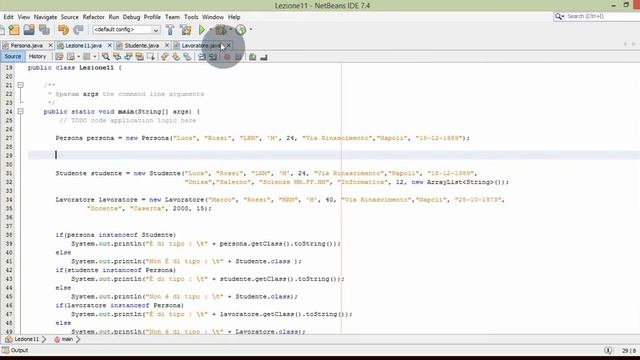This screenshot has height=360, width=640.
Task: Profile the project from toolbar
Action: click(241, 30)
